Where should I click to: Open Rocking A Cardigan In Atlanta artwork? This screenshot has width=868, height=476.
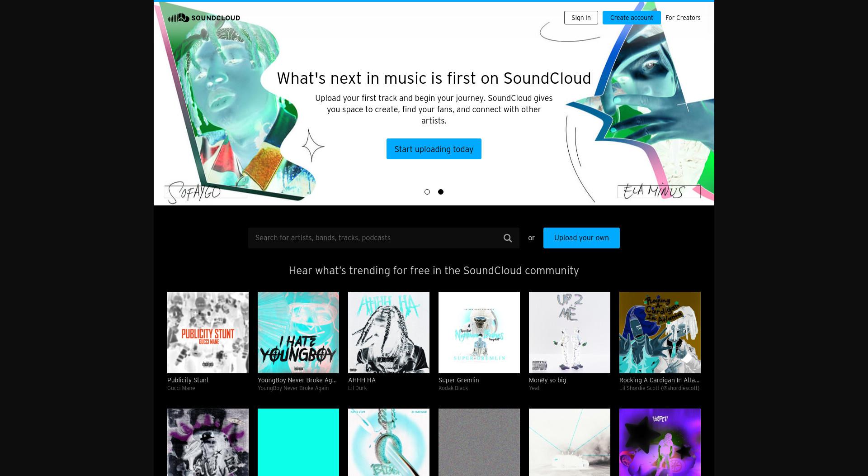[x=660, y=333]
